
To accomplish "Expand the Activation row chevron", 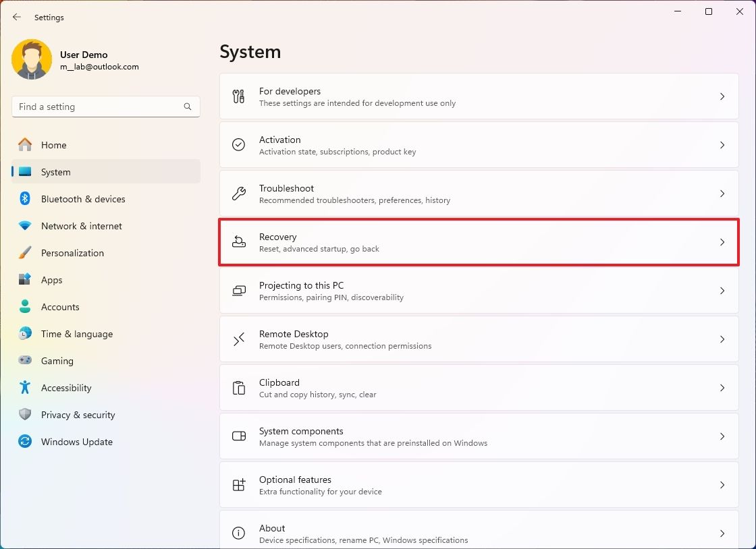I will point(722,145).
